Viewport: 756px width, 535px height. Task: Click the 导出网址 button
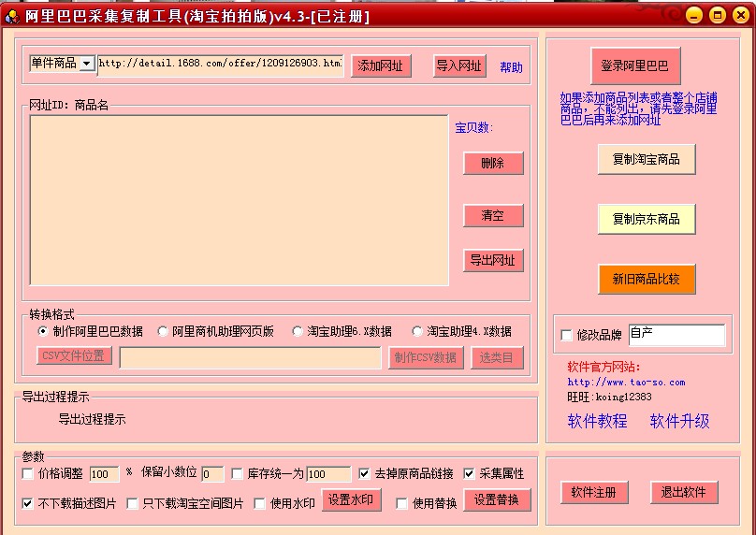pos(493,260)
